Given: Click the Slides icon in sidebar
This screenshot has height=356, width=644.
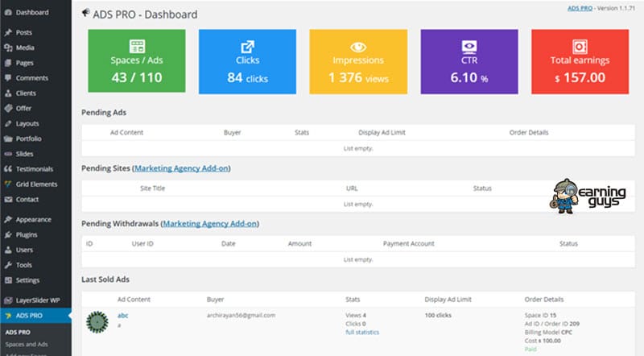Looking at the screenshot, I should pyautogui.click(x=8, y=154).
